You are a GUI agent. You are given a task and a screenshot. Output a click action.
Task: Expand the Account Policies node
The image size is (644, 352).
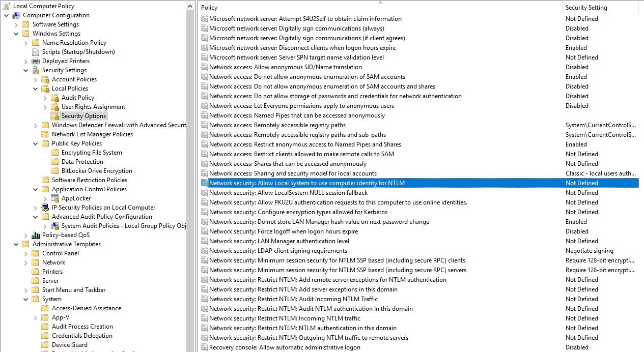(36, 79)
